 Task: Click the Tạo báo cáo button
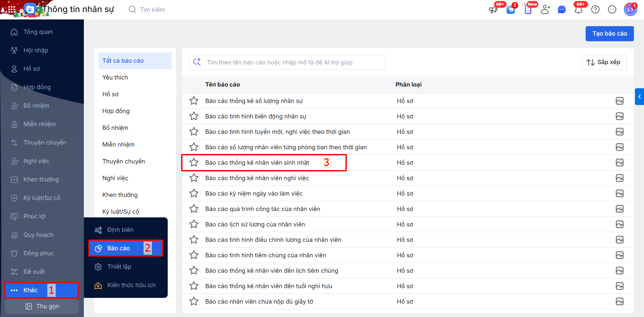coord(609,34)
